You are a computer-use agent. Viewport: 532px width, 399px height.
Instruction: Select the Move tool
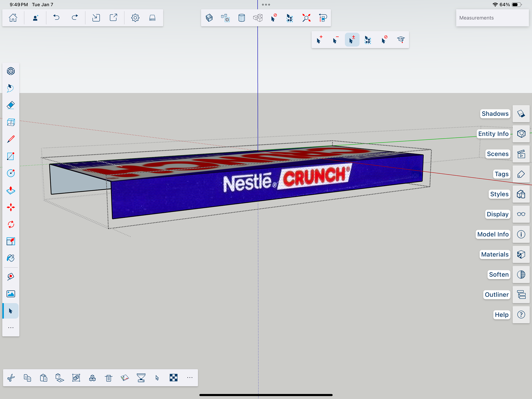coord(11,207)
